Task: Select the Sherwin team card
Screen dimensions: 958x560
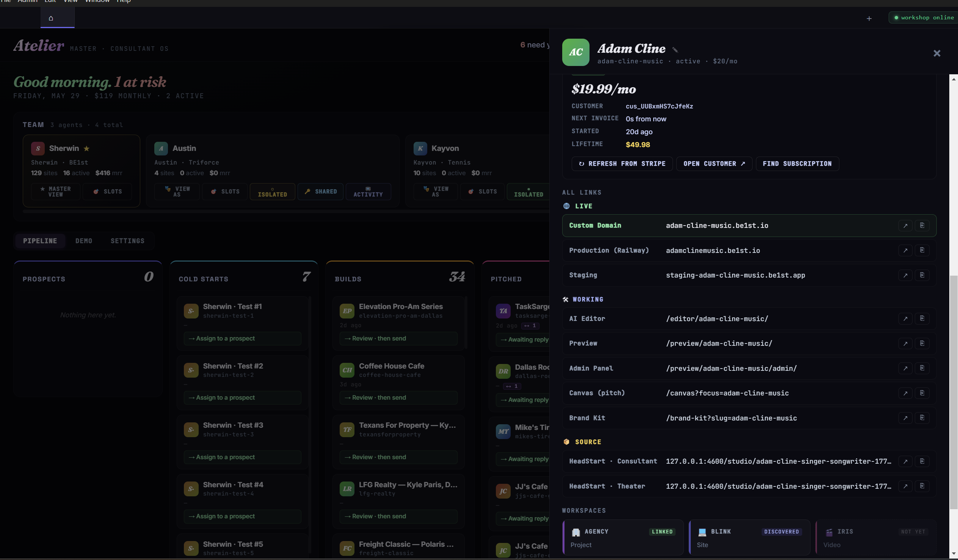Action: 82,171
